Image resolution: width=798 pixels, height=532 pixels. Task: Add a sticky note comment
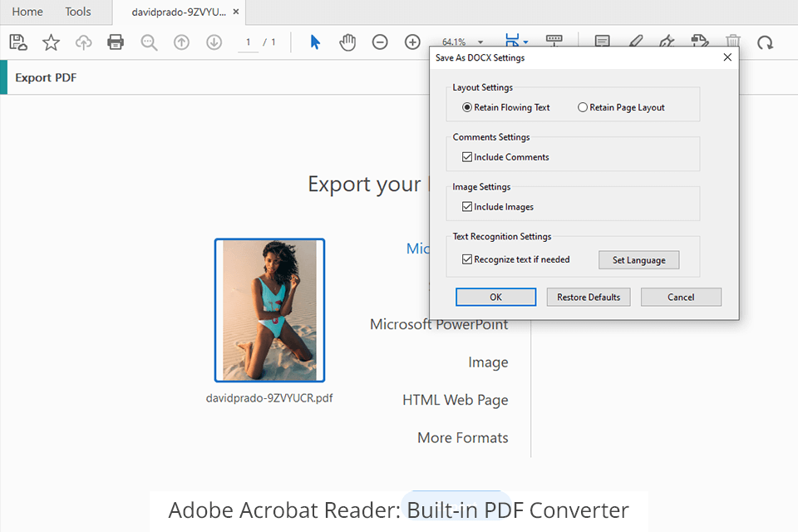pyautogui.click(x=602, y=41)
